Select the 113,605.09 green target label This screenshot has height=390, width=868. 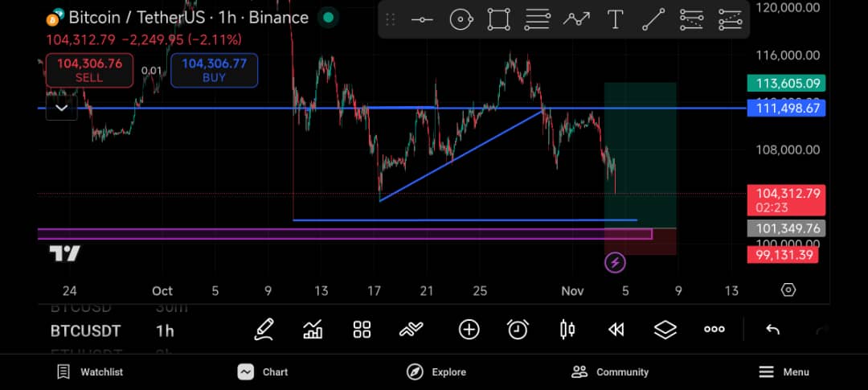coord(786,84)
